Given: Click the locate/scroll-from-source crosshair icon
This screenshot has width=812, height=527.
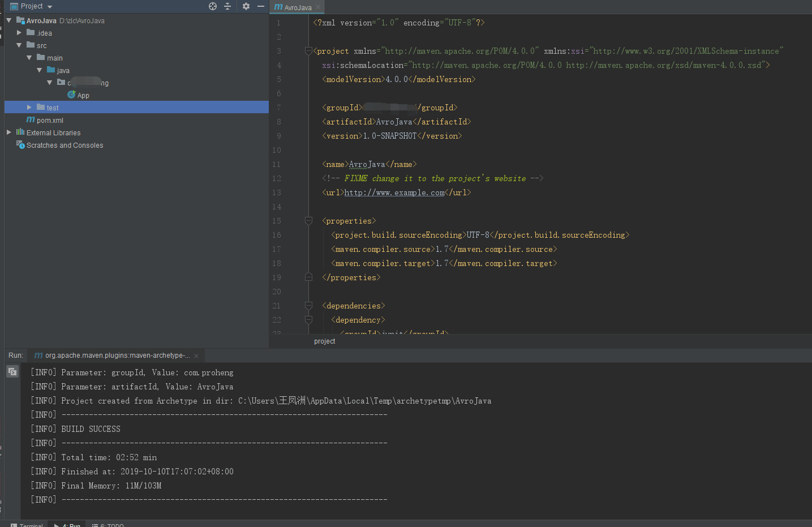Looking at the screenshot, I should coord(213,6).
